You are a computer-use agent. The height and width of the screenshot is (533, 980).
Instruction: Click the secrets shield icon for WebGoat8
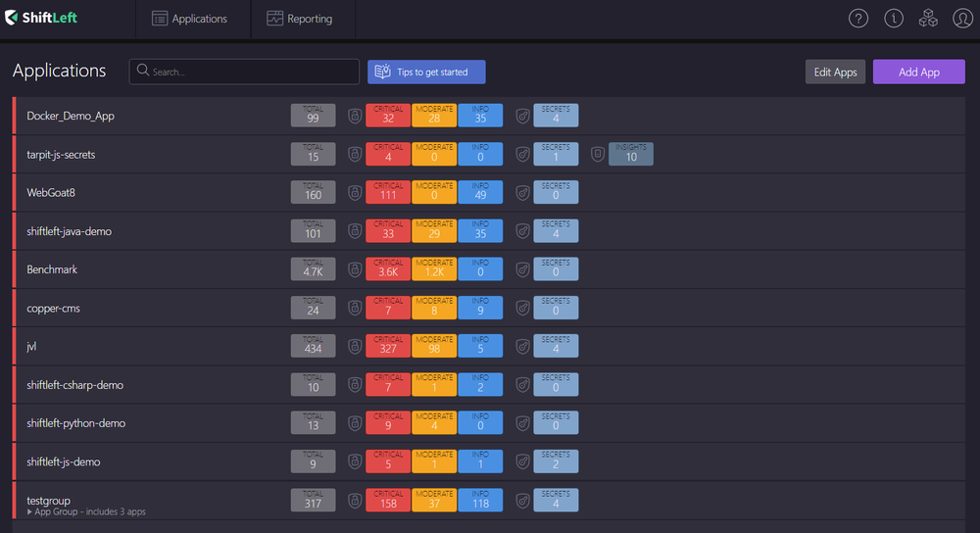tap(522, 192)
